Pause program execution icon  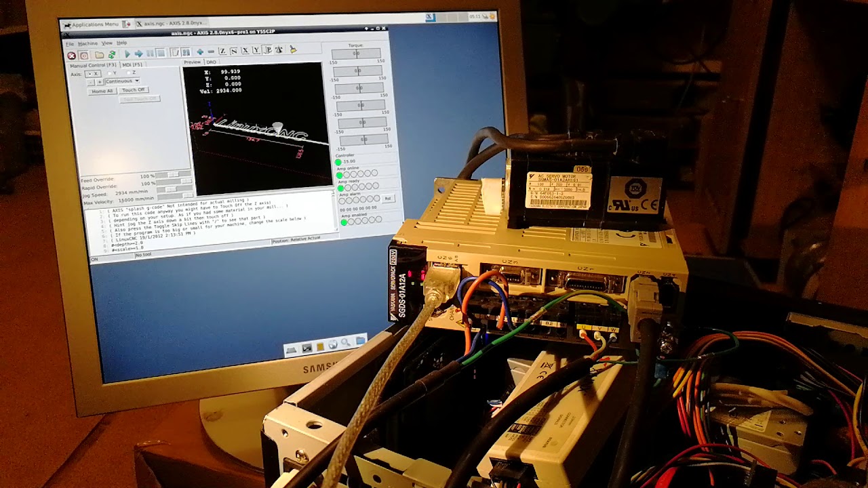[150, 53]
